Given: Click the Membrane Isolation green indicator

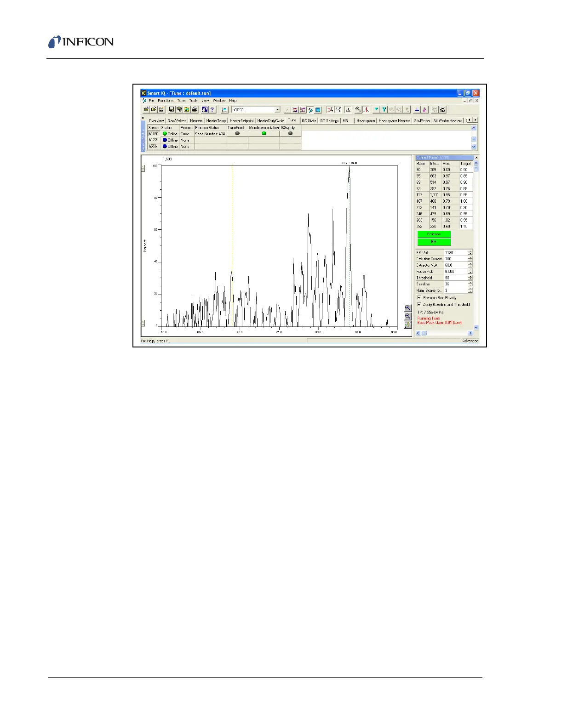Looking at the screenshot, I should pyautogui.click(x=264, y=133).
